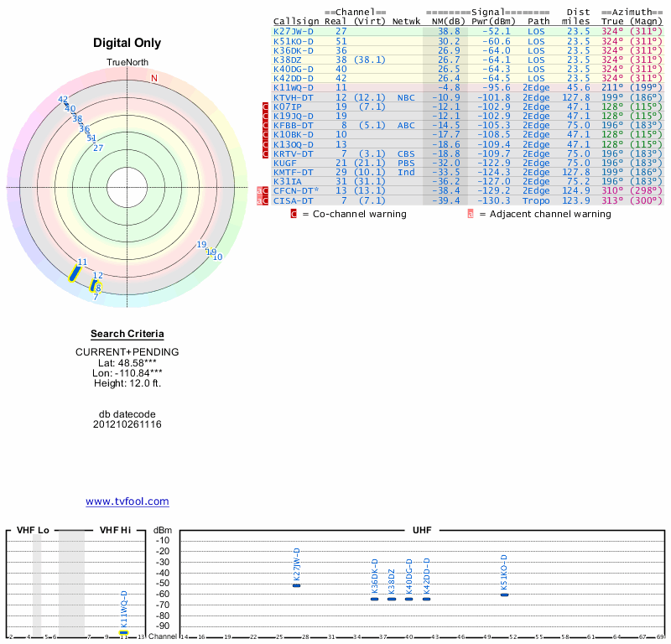Click callsign K42DD-D

pos(293,78)
